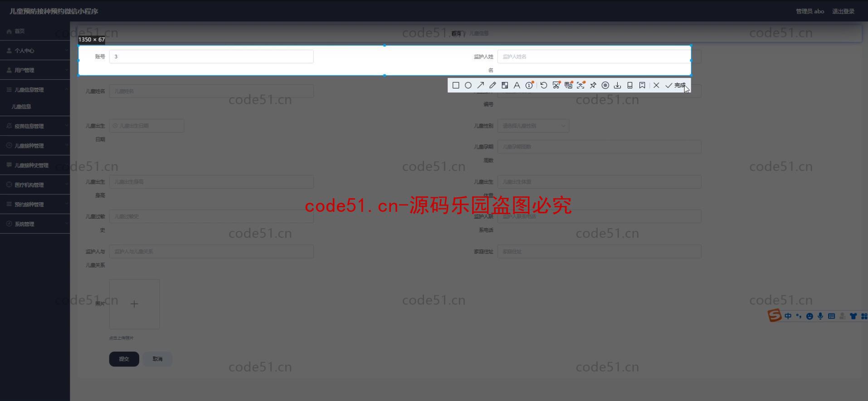Image resolution: width=868 pixels, height=401 pixels.
Task: Select the text annotation tool
Action: 517,85
